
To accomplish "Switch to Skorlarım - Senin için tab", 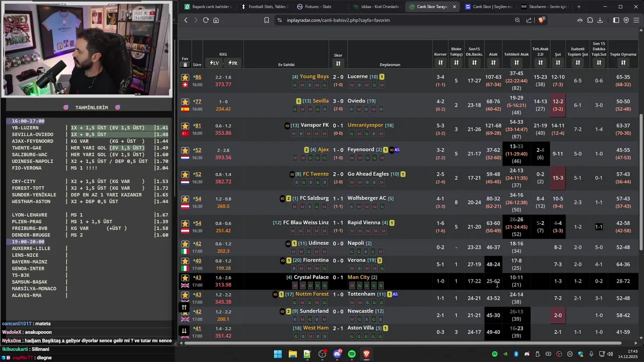I will point(544,7).
